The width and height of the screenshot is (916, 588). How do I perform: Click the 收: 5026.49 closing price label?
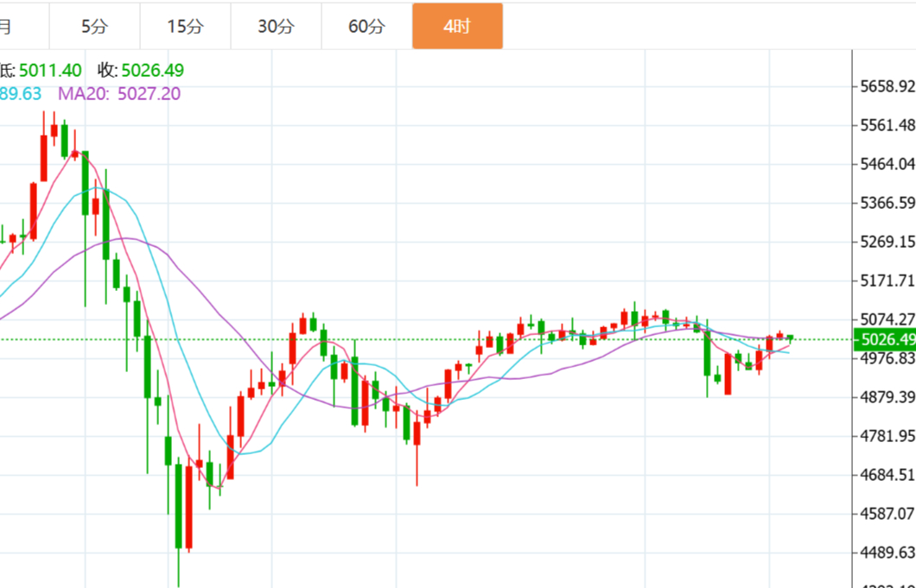pyautogui.click(x=140, y=70)
